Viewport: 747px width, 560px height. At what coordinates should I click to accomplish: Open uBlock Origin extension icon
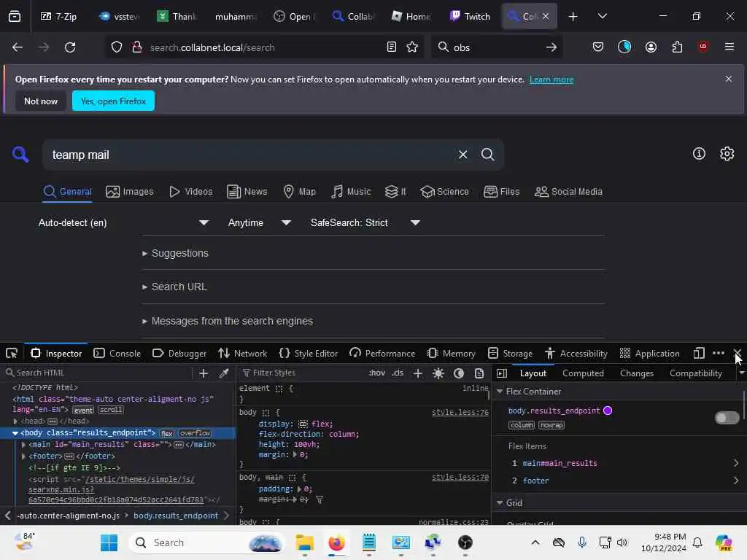tap(703, 46)
